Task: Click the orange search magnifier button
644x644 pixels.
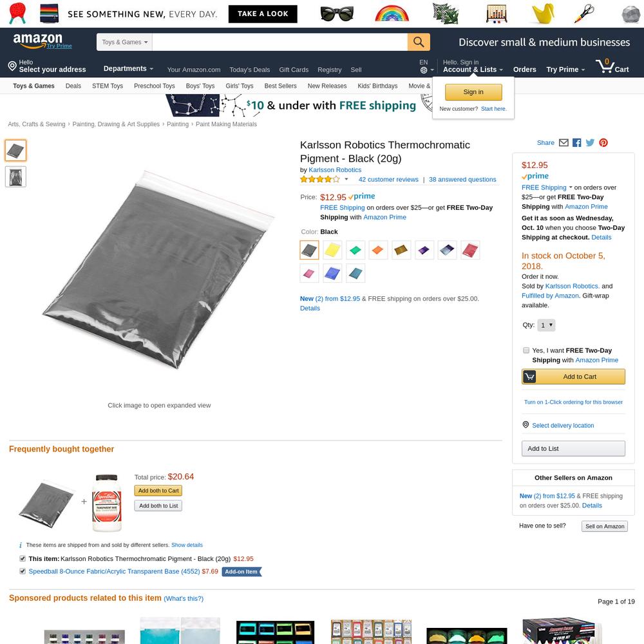Action: [x=419, y=42]
